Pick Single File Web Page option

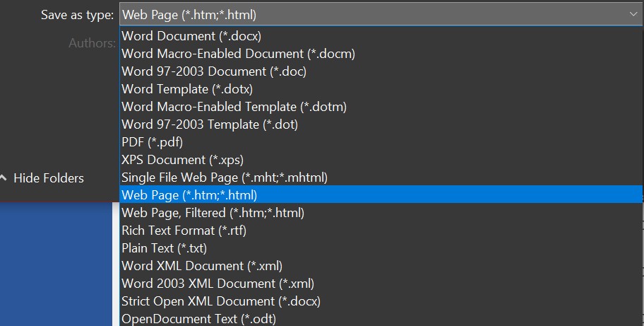click(x=225, y=177)
